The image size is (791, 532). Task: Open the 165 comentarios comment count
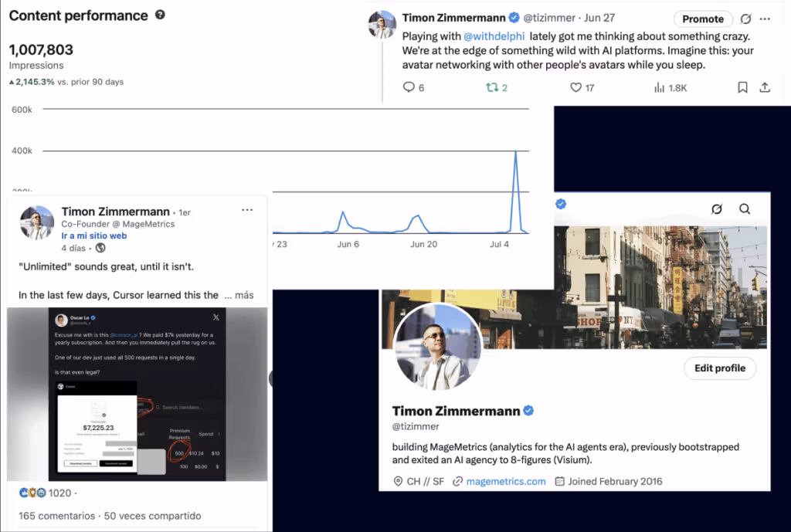[x=56, y=516]
